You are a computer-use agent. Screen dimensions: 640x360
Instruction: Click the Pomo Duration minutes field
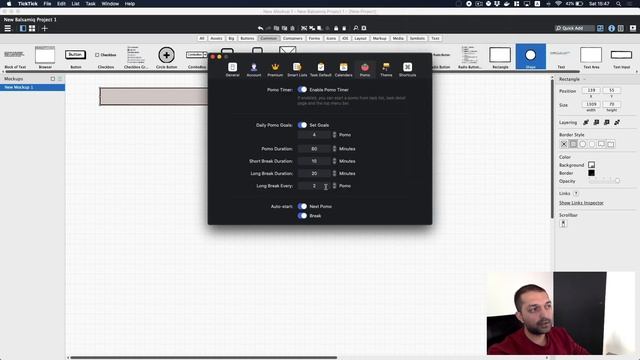pyautogui.click(x=314, y=149)
